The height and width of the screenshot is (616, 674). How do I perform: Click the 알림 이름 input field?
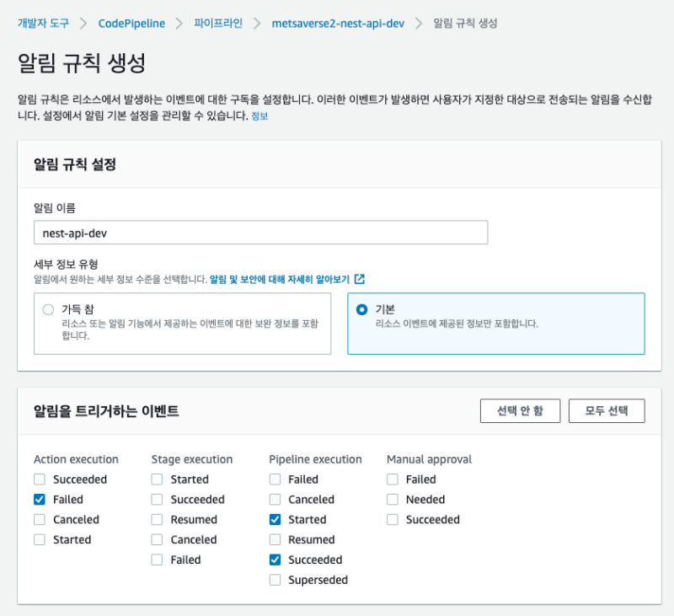tap(261, 233)
